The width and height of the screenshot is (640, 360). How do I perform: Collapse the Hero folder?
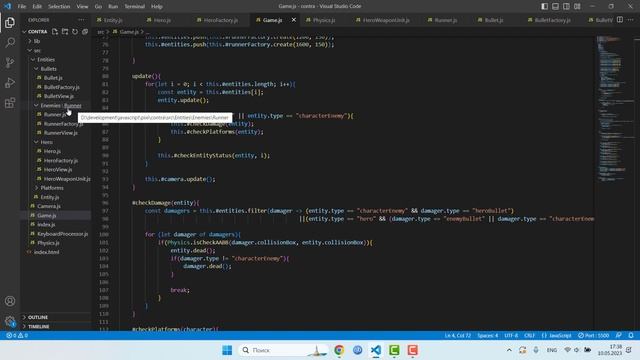pyautogui.click(x=47, y=142)
